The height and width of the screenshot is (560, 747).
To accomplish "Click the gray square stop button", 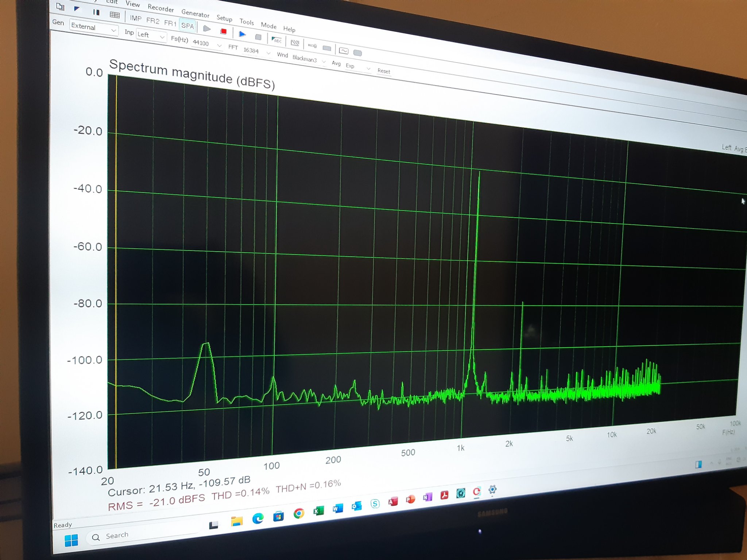I will pyautogui.click(x=258, y=37).
